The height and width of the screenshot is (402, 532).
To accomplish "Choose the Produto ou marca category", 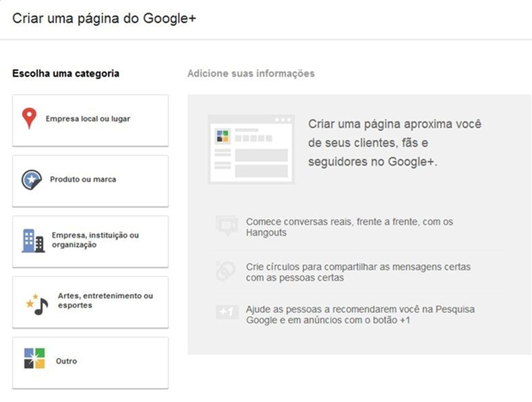I will click(90, 181).
